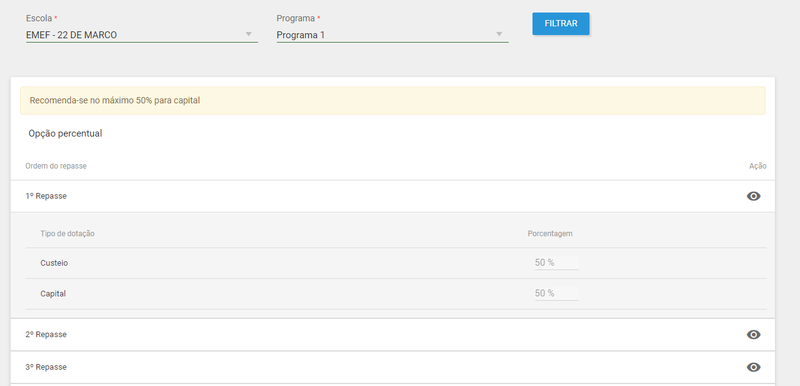This screenshot has width=800, height=386.
Task: Expand the 2º Repasse row
Action: (x=392, y=334)
